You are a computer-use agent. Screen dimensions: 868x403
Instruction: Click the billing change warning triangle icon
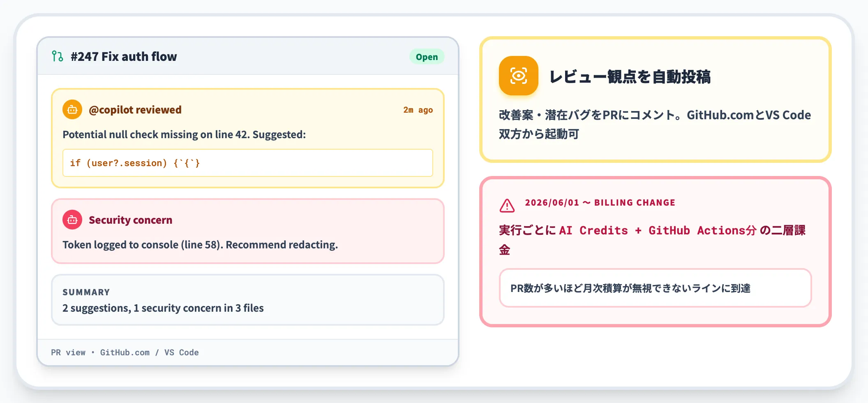[x=507, y=205]
